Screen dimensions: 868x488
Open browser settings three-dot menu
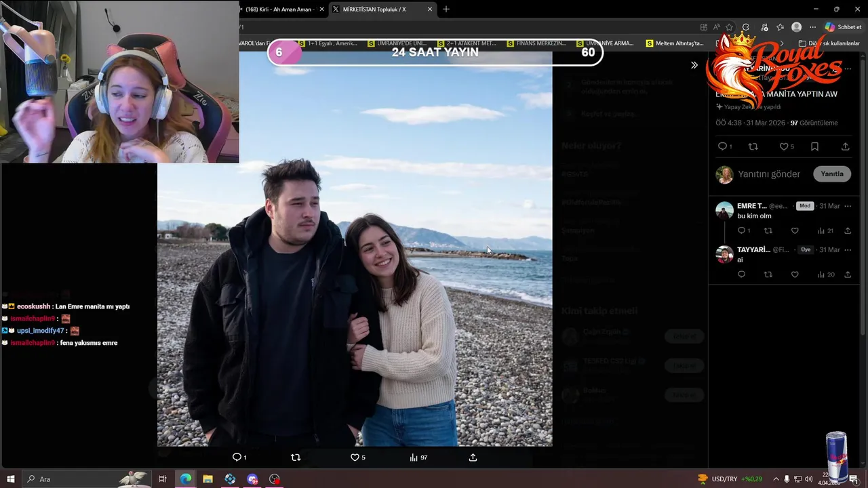(x=812, y=27)
